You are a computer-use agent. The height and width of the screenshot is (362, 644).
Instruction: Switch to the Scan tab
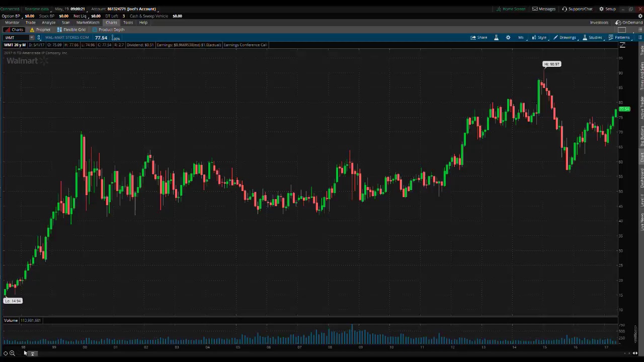[x=66, y=23]
